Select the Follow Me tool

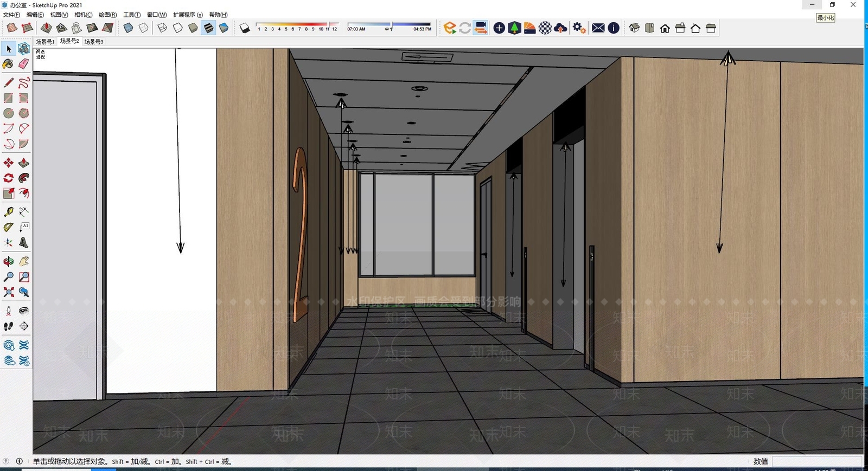click(24, 178)
